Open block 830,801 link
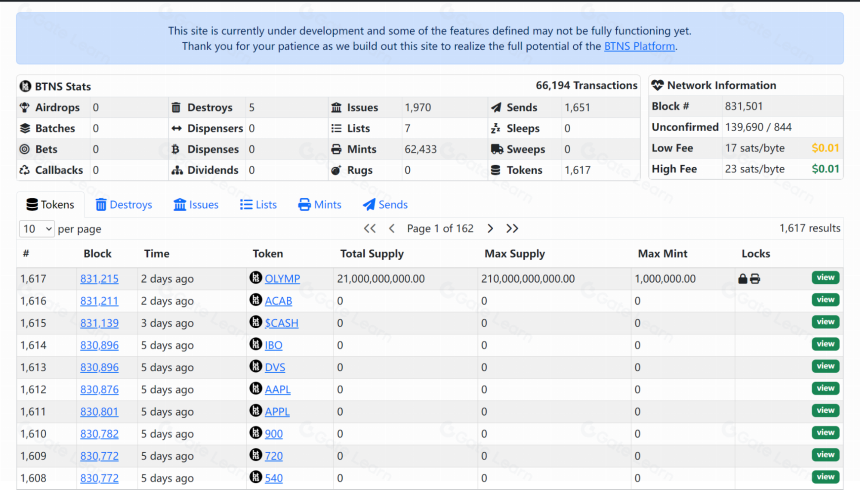The height and width of the screenshot is (502, 860). 99,411
